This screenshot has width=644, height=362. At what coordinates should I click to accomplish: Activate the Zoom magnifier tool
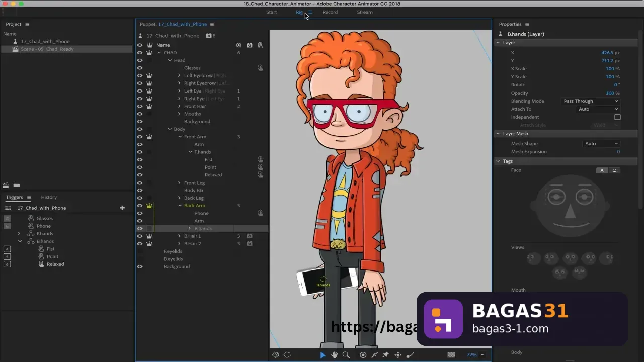point(346,355)
